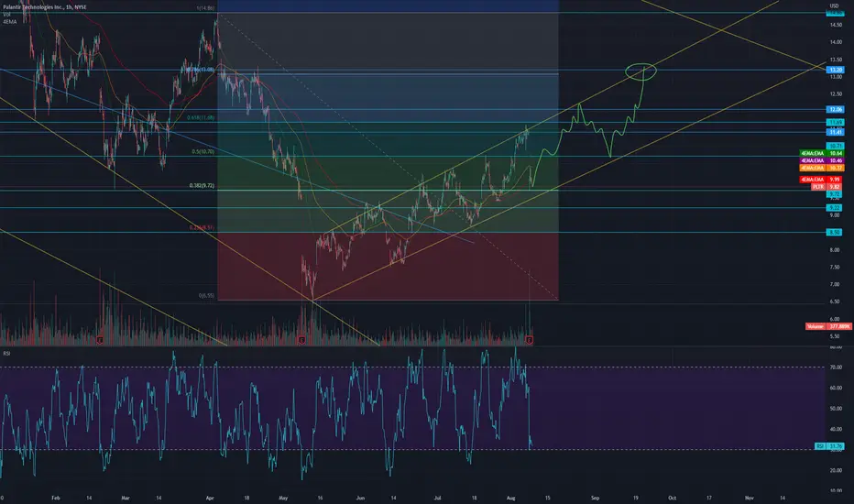Viewport: 854px width, 504px height.
Task: Click the earnings marker in early August
Action: click(x=530, y=340)
